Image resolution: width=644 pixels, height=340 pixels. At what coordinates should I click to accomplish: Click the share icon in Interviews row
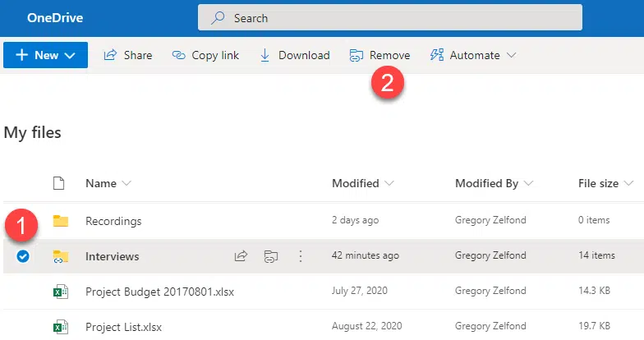[241, 256]
